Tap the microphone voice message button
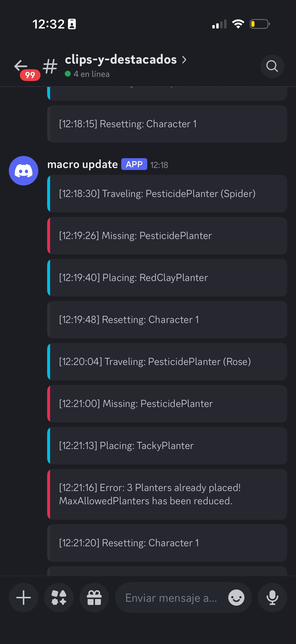The image size is (296, 644). click(272, 598)
